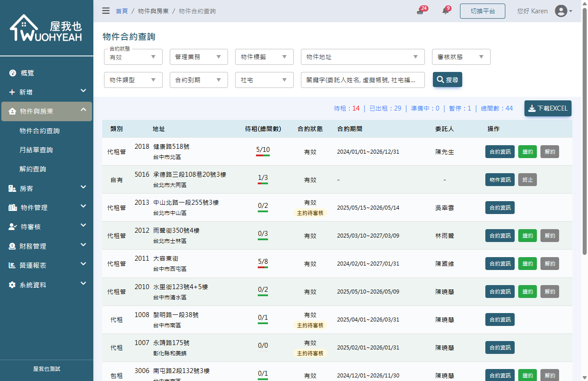Click the 下載EXCEL download button
Screen dimensions: 588x381
(x=548, y=108)
